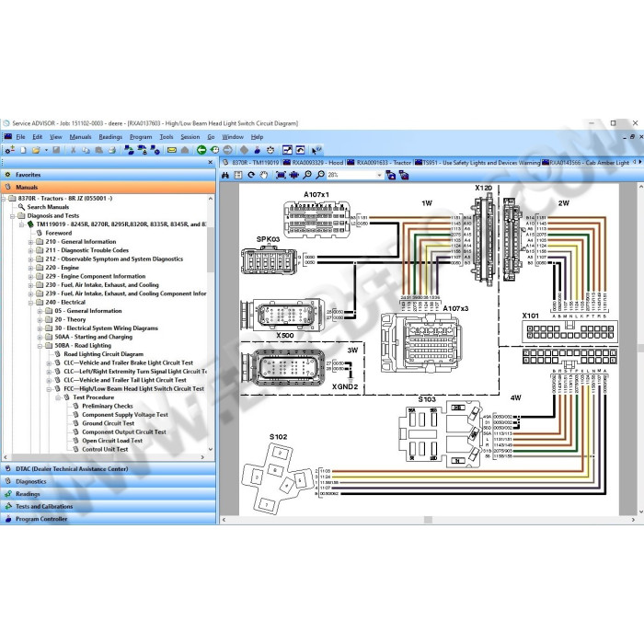Expand the 210 - General Information node
Image resolution: width=644 pixels, height=644 pixels.
click(x=30, y=242)
